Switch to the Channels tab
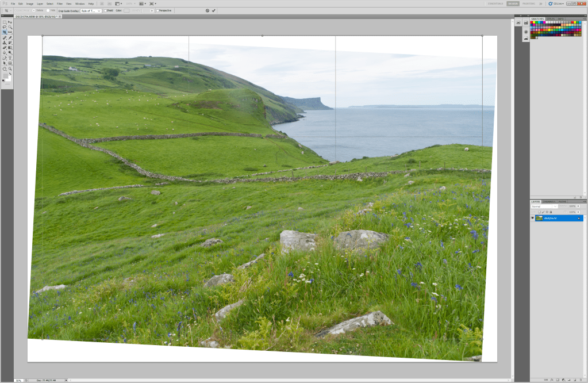The image size is (588, 383). click(x=549, y=201)
